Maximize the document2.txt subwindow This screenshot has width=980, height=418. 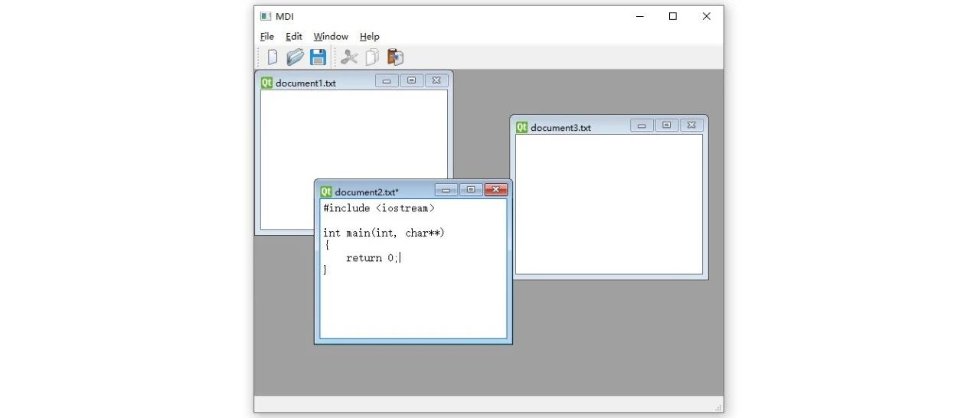[471, 190]
